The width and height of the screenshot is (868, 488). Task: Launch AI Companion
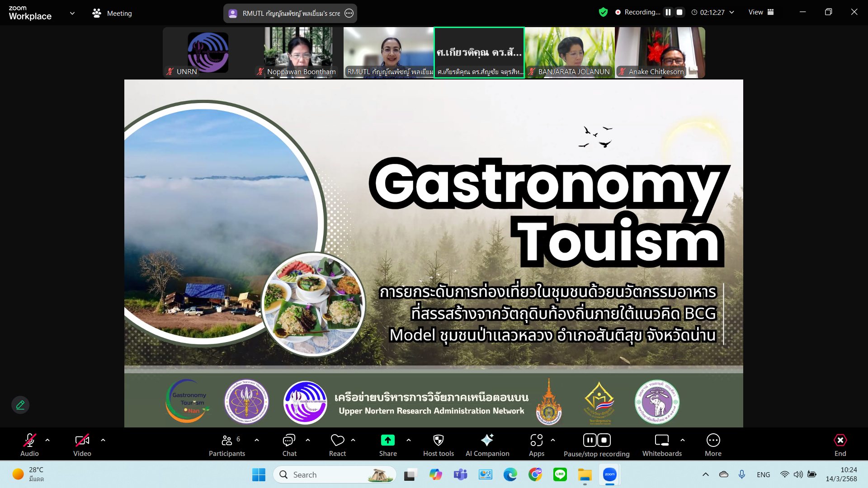[x=487, y=445]
